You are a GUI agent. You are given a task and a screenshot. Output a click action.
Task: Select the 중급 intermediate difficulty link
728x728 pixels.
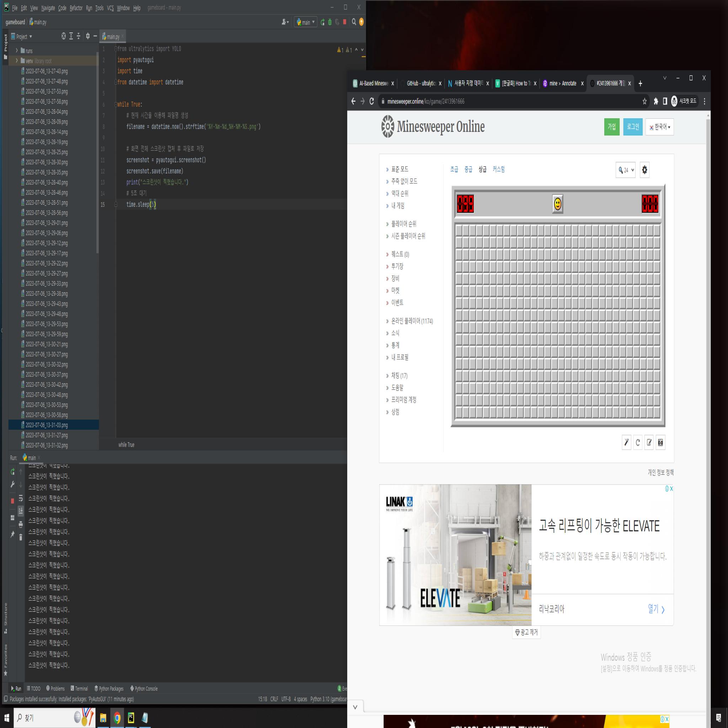[x=468, y=170]
